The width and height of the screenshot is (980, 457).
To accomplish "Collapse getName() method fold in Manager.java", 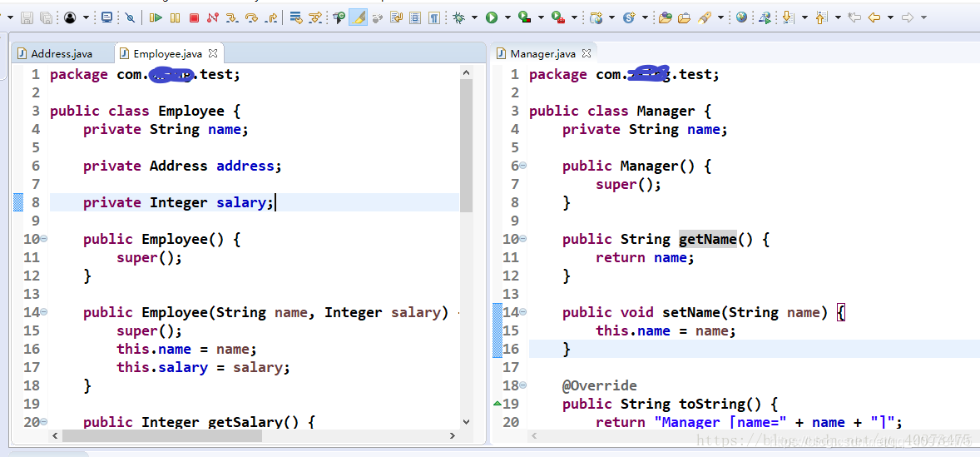I will click(x=523, y=239).
